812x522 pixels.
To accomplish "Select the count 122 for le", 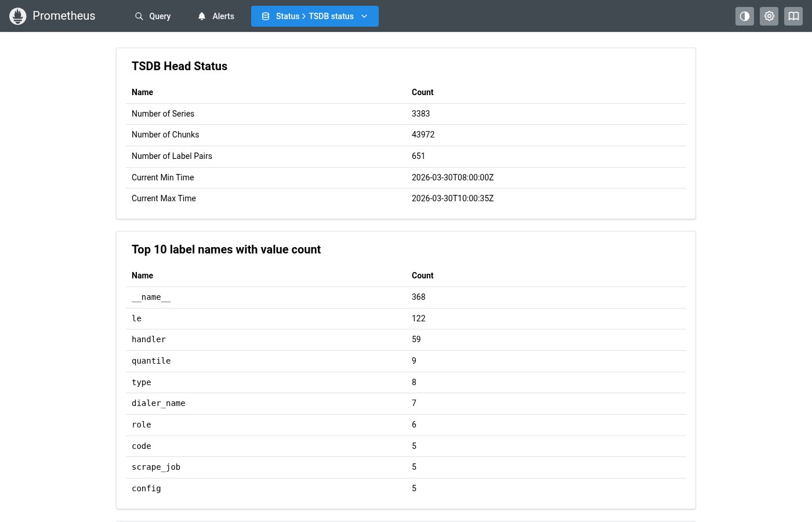I will click(x=418, y=318).
